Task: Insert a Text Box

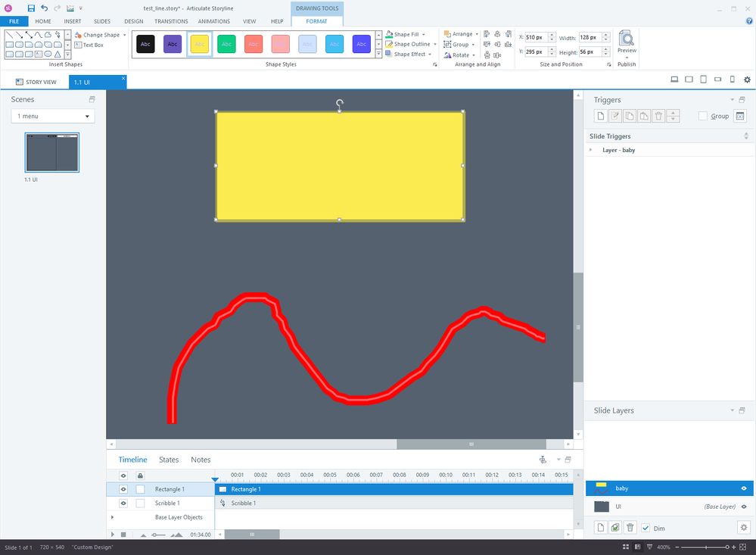Action: (89, 45)
